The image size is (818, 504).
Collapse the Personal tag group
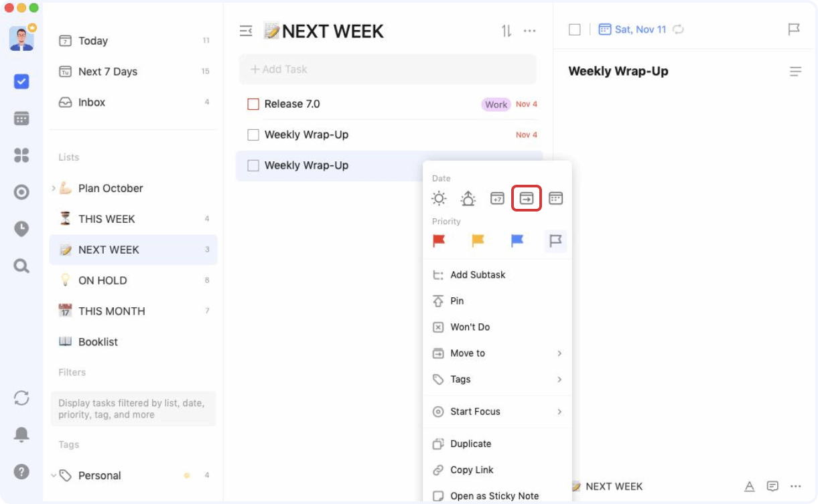click(54, 475)
